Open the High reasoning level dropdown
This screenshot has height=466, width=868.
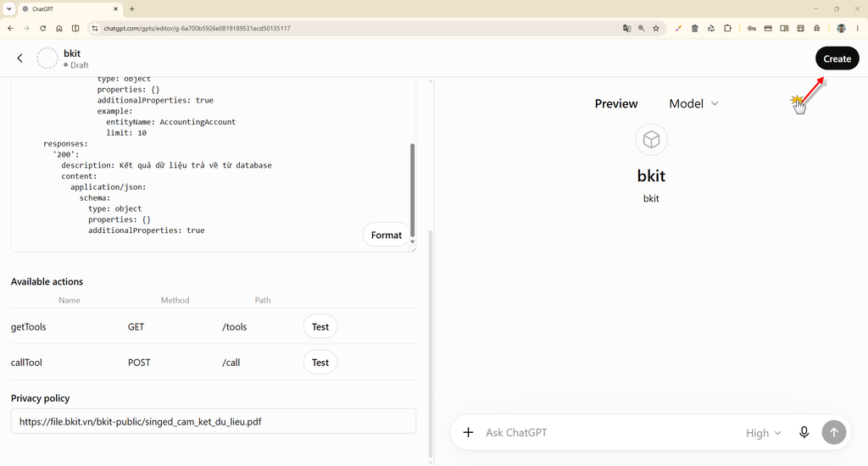pos(764,433)
